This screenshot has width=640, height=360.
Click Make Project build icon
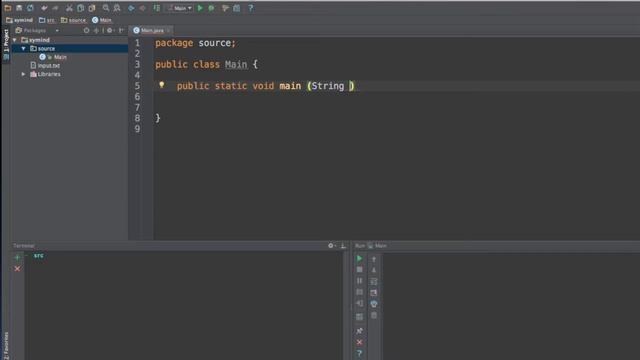(157, 8)
